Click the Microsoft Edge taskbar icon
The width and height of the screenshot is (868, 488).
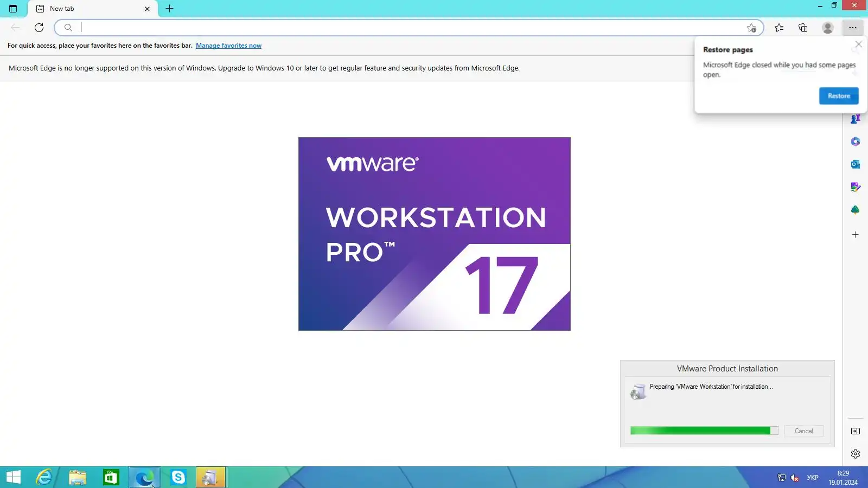(145, 477)
